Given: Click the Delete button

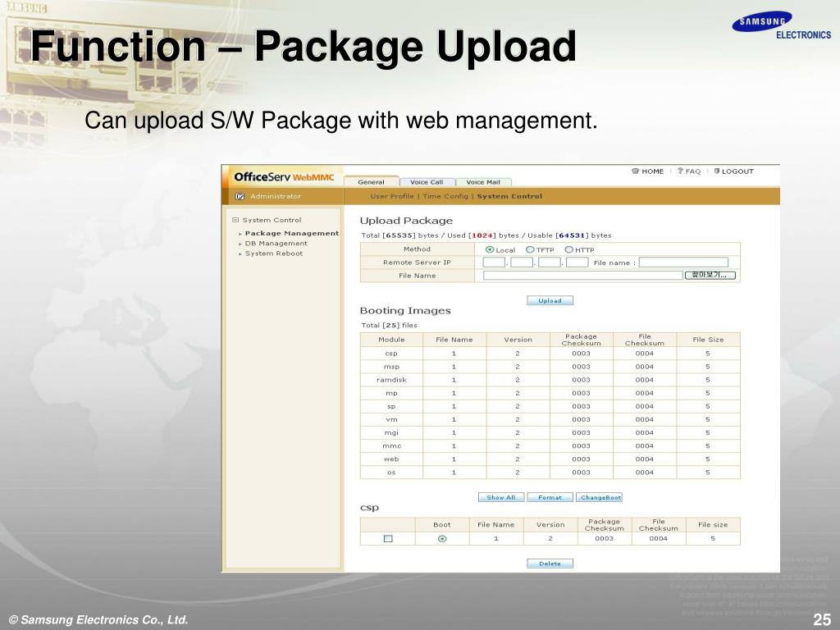Looking at the screenshot, I should [550, 564].
